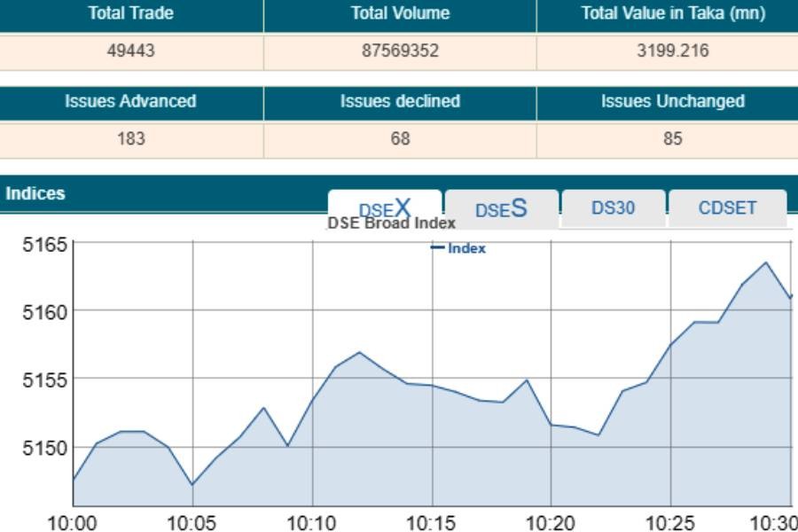Screen dimensions: 798x532
Task: Click the 5160 label on the value axis
Action: pos(44,311)
